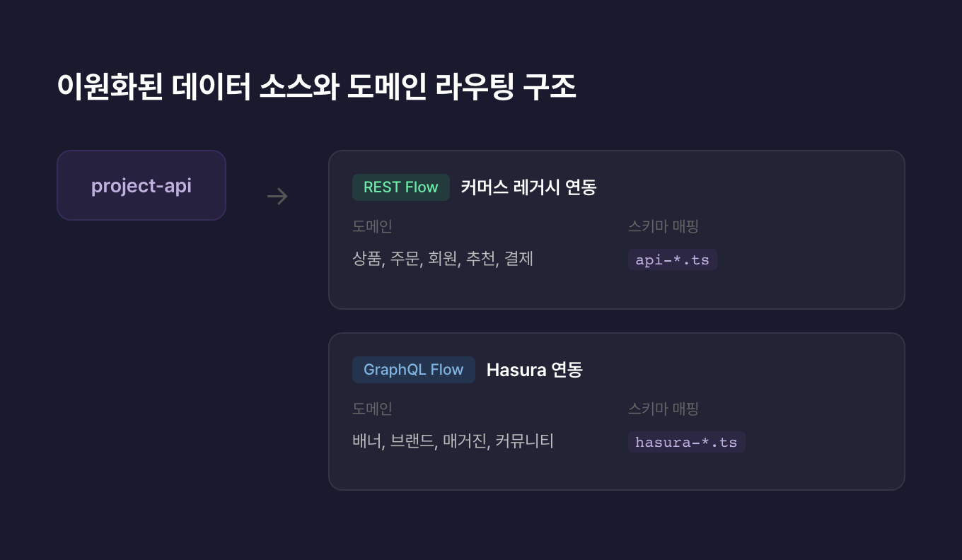Click 스키마 매핑 label in GraphQL Flow card
The image size is (962, 560).
point(663,409)
